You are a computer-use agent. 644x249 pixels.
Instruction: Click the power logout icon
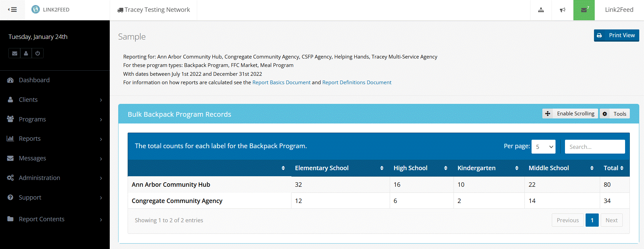click(x=37, y=53)
